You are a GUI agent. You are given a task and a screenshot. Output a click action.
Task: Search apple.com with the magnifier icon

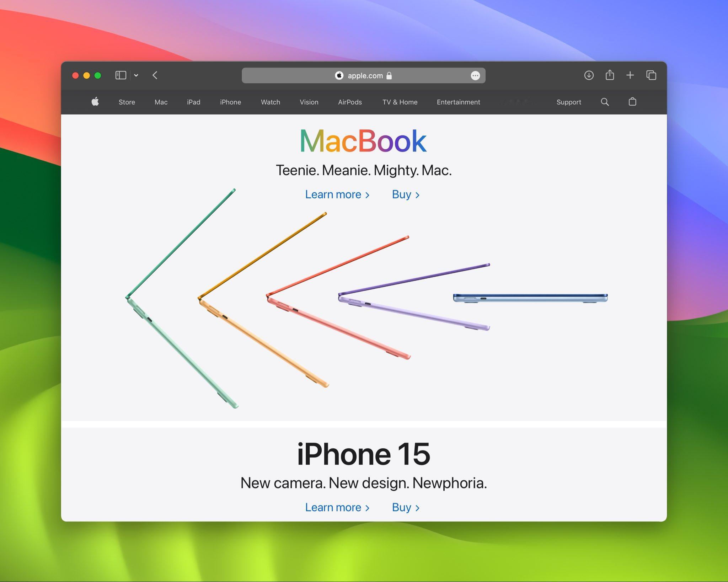click(x=605, y=102)
